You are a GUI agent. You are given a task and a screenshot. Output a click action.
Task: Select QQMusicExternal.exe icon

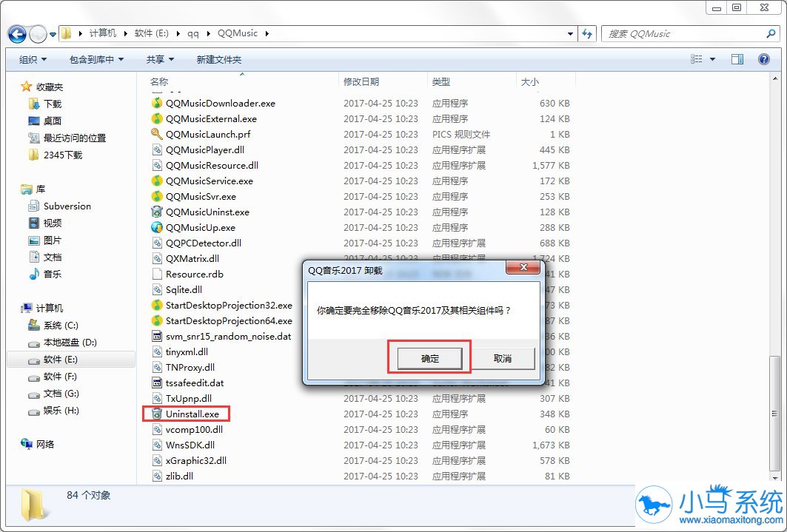click(157, 119)
